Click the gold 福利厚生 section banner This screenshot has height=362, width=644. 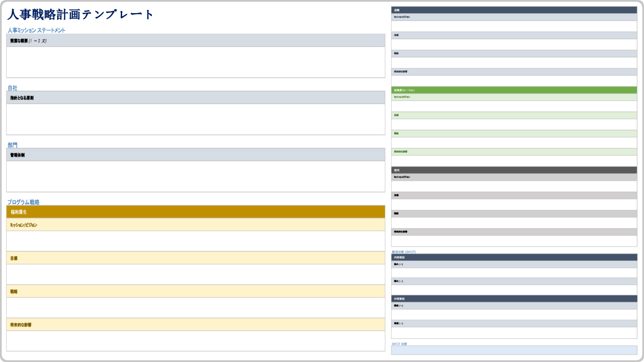196,212
